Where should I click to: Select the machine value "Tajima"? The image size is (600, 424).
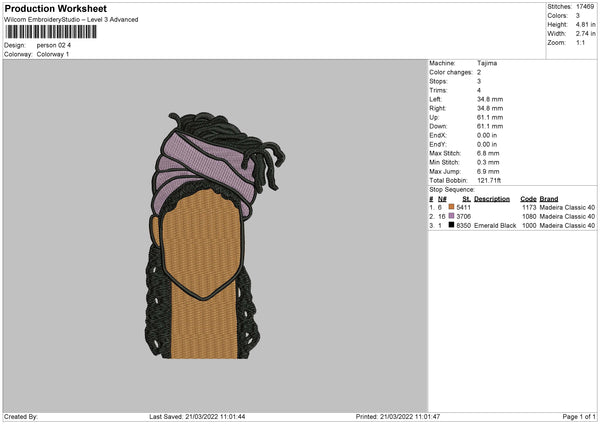[x=487, y=63]
